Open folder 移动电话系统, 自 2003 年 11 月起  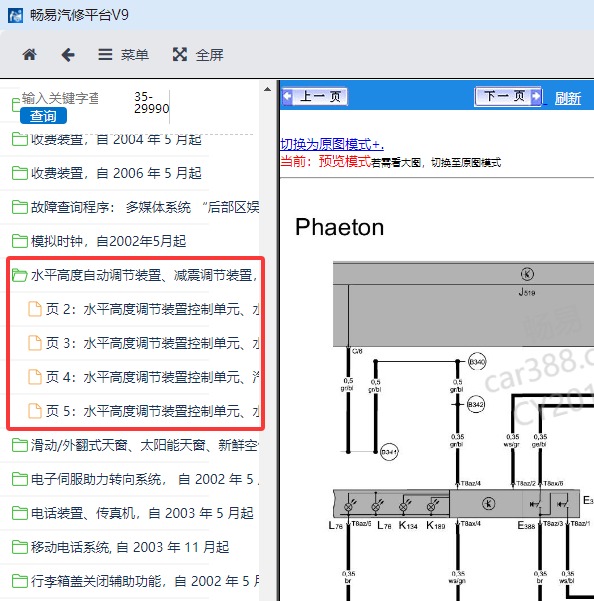click(120, 547)
